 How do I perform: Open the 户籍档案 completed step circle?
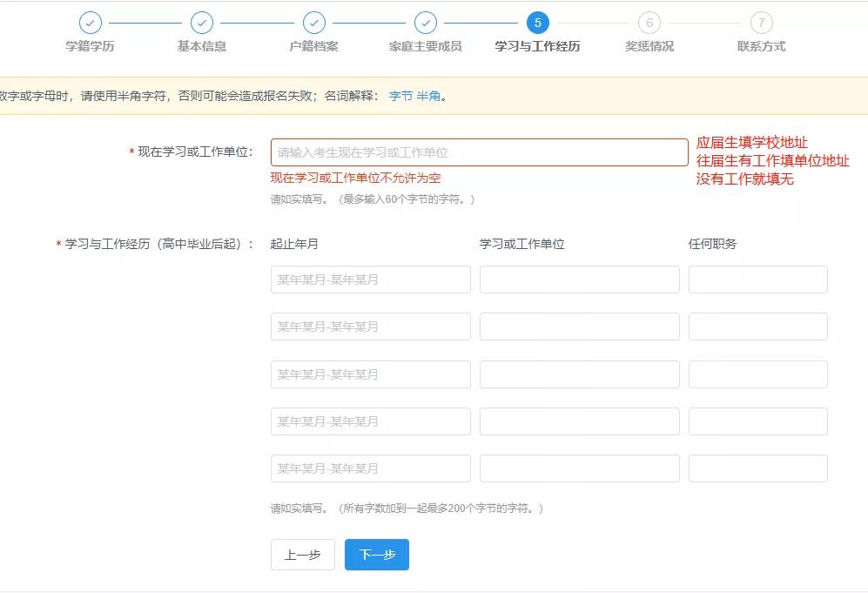pos(314,24)
